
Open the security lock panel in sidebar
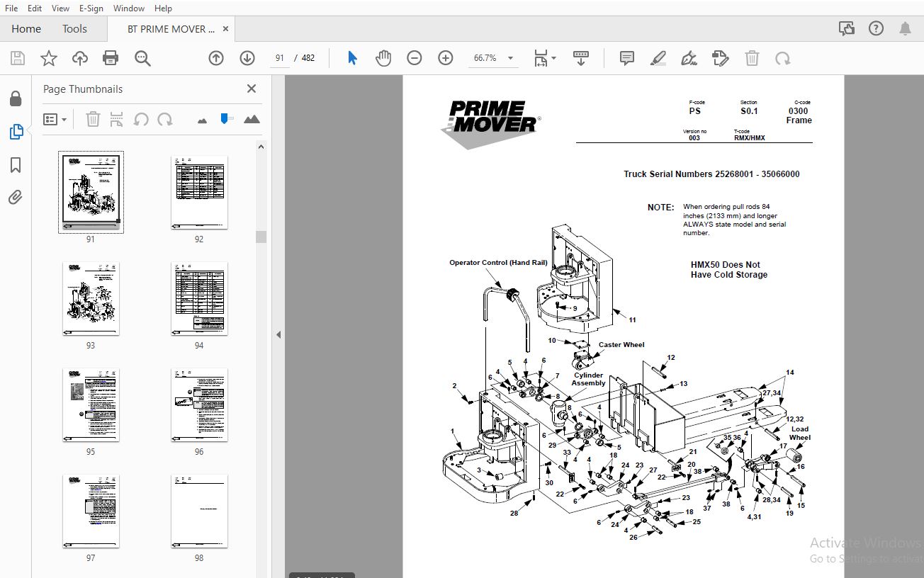click(16, 98)
